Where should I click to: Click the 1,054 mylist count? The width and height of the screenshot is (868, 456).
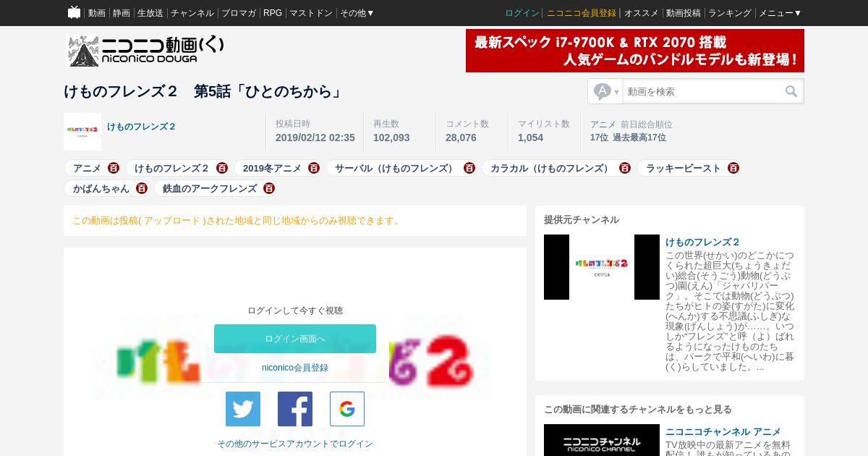click(530, 138)
